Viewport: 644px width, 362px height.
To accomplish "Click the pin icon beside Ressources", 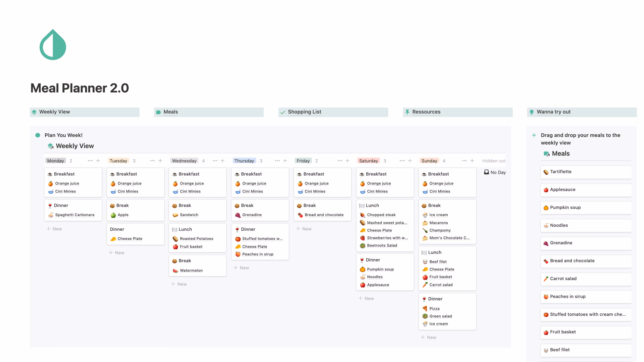I will (408, 112).
